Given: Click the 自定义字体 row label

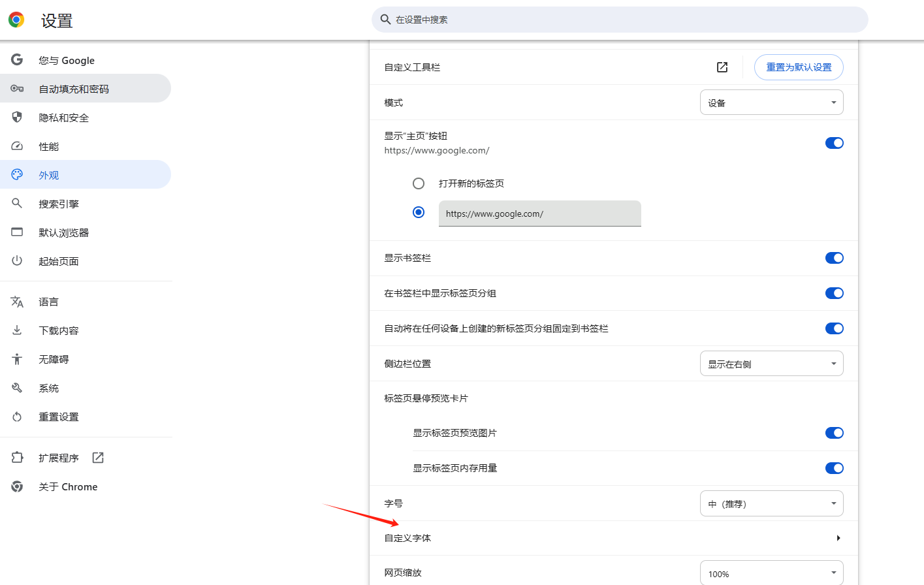Looking at the screenshot, I should (x=407, y=538).
